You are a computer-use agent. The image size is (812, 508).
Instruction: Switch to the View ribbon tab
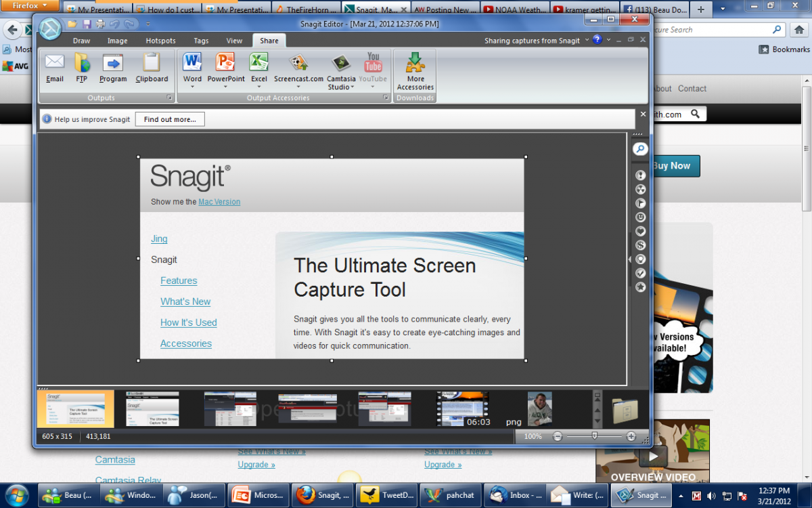[234, 41]
